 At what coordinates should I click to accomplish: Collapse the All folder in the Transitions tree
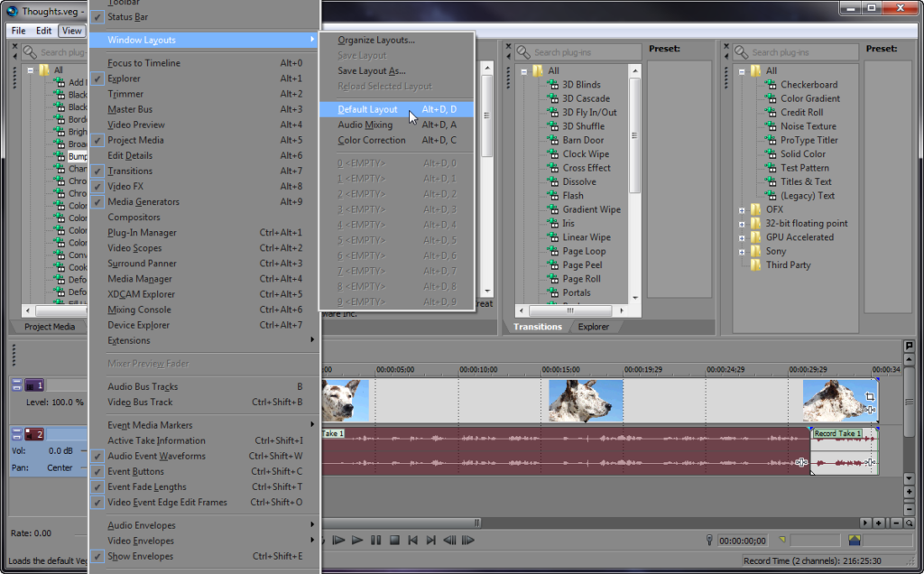click(x=525, y=69)
